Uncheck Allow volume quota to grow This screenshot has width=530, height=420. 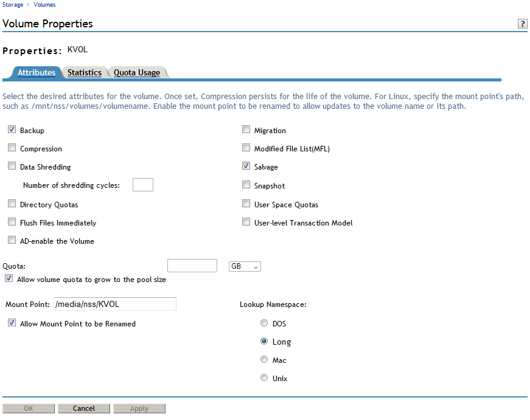(x=9, y=278)
